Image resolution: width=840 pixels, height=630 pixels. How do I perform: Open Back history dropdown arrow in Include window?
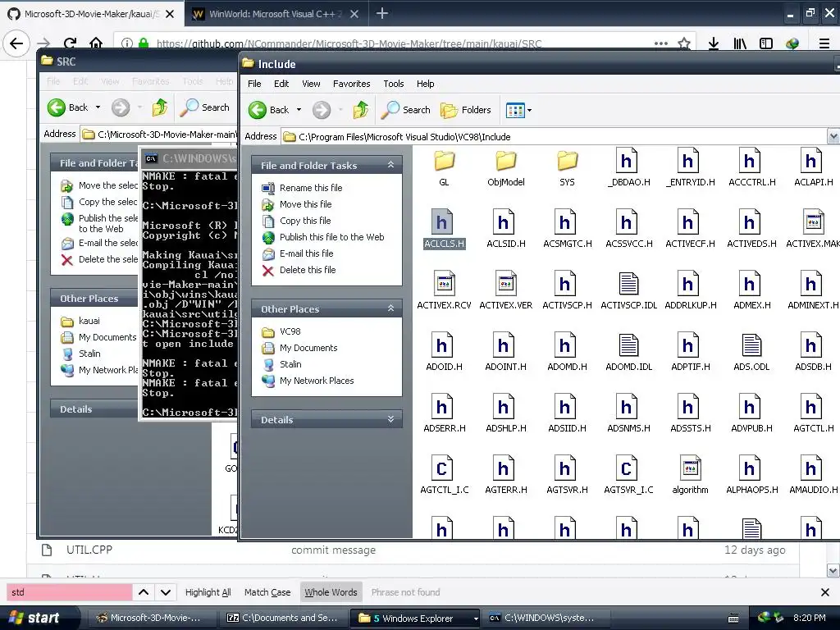299,110
